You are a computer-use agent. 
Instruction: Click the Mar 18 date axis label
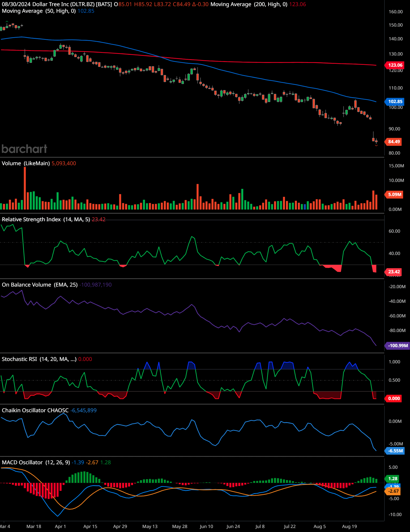pyautogui.click(x=34, y=526)
